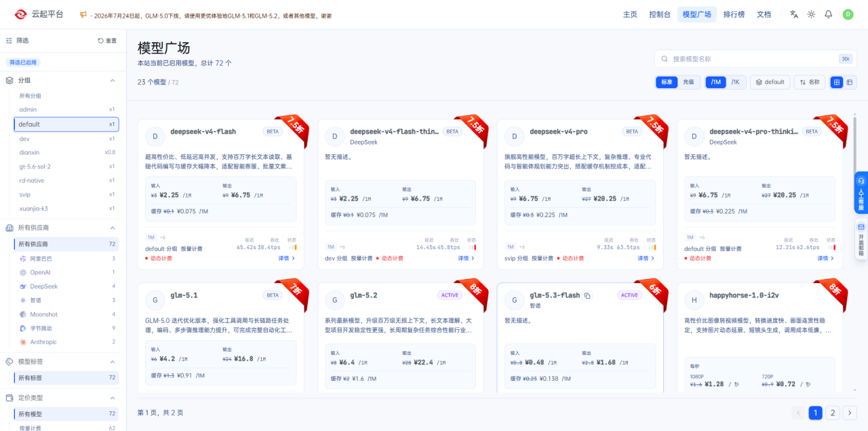The image size is (868, 431).
Task: Open 排行榜 nav tab
Action: tap(734, 14)
